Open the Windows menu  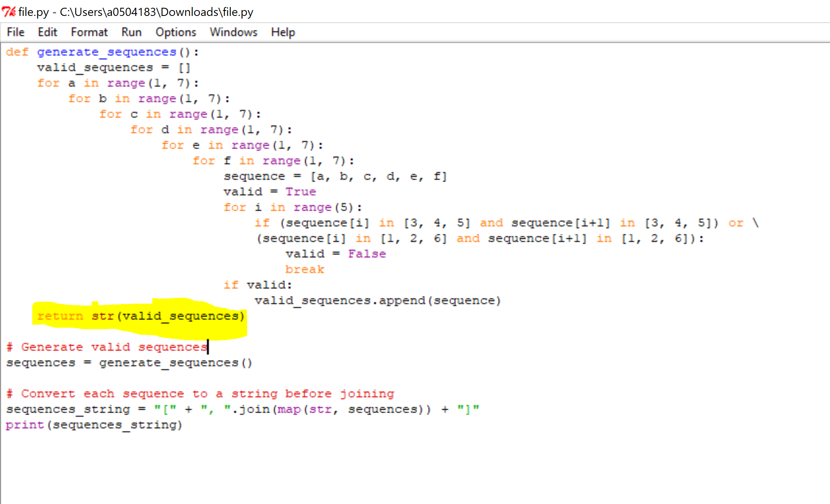(233, 32)
